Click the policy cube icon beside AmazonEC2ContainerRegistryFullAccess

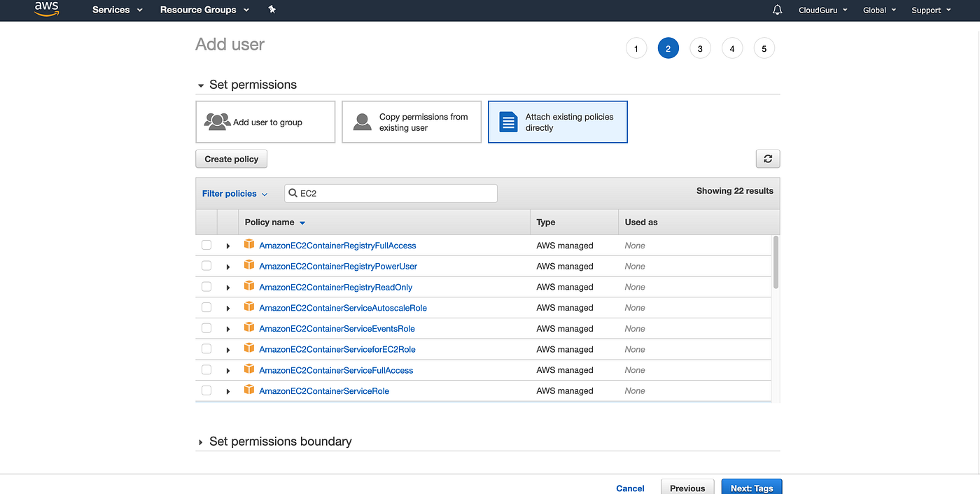click(x=250, y=244)
